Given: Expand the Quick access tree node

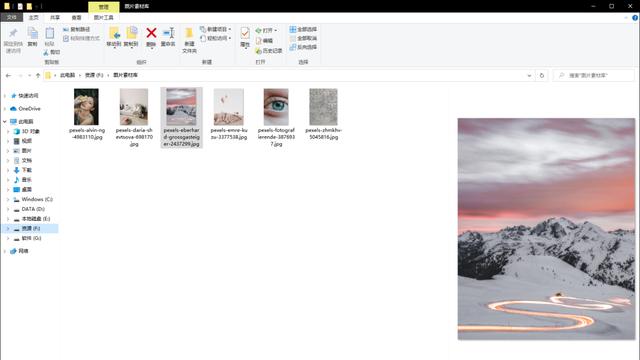Looking at the screenshot, I should [5, 96].
